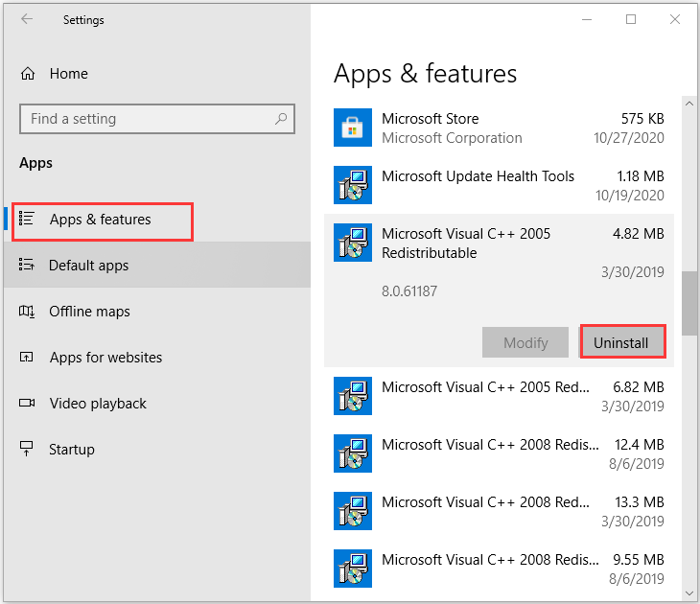Click the Microsoft Corporation publisher text
The width and height of the screenshot is (700, 604).
click(452, 138)
